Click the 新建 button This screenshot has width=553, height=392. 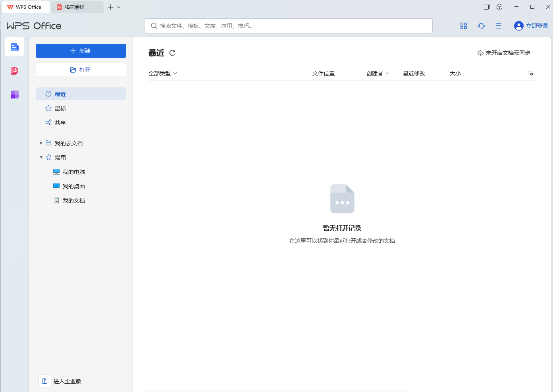[81, 51]
